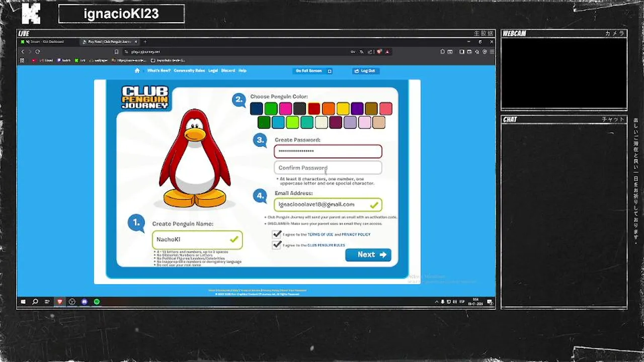Open the twitch bookmark
Screen dimensions: 644x362
64,60
